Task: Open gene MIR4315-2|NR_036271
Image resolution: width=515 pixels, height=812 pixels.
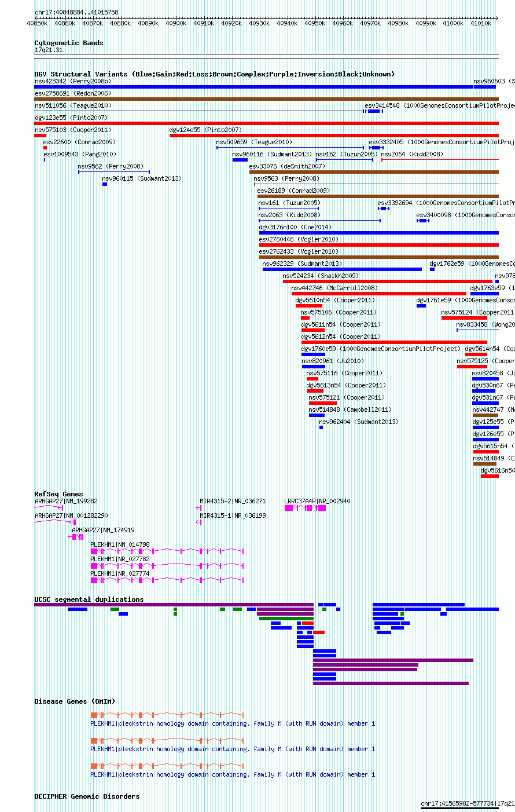Action: [233, 501]
